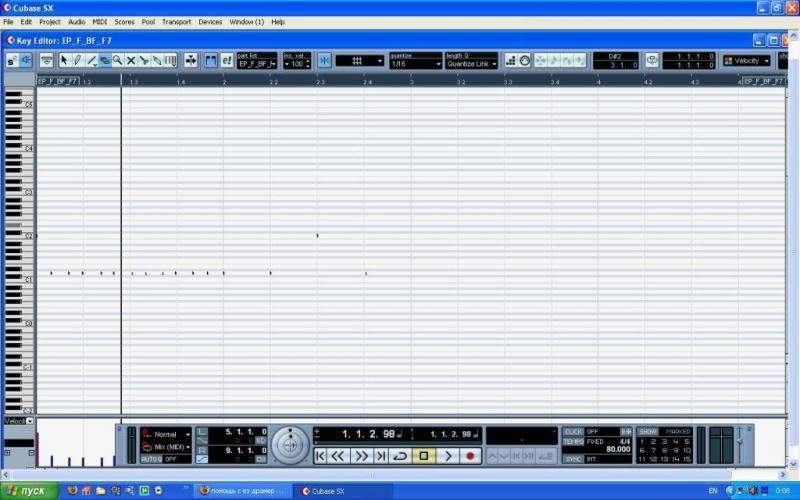
Task: Select the Line tool
Action: coord(91,61)
